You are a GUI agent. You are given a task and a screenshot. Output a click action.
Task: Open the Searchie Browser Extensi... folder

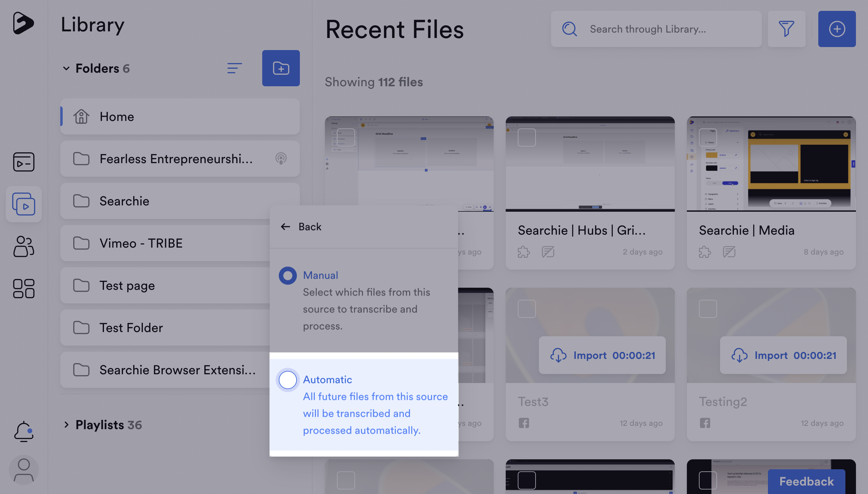tap(165, 370)
